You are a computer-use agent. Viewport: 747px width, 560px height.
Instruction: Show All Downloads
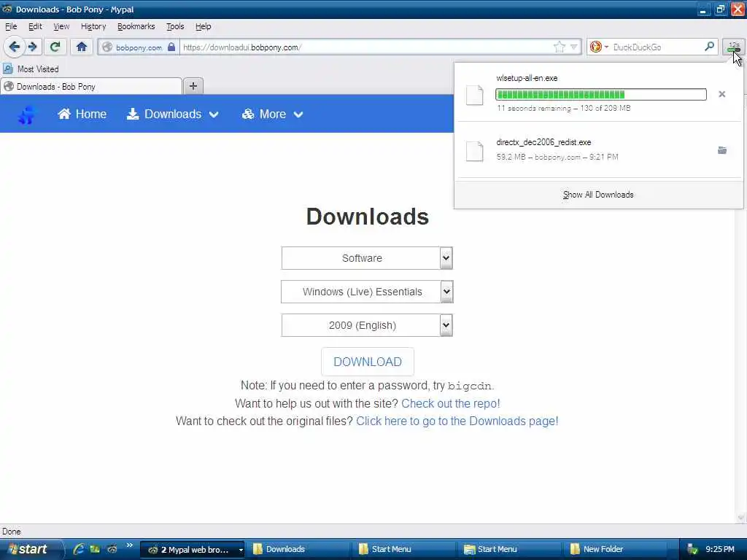[598, 195]
